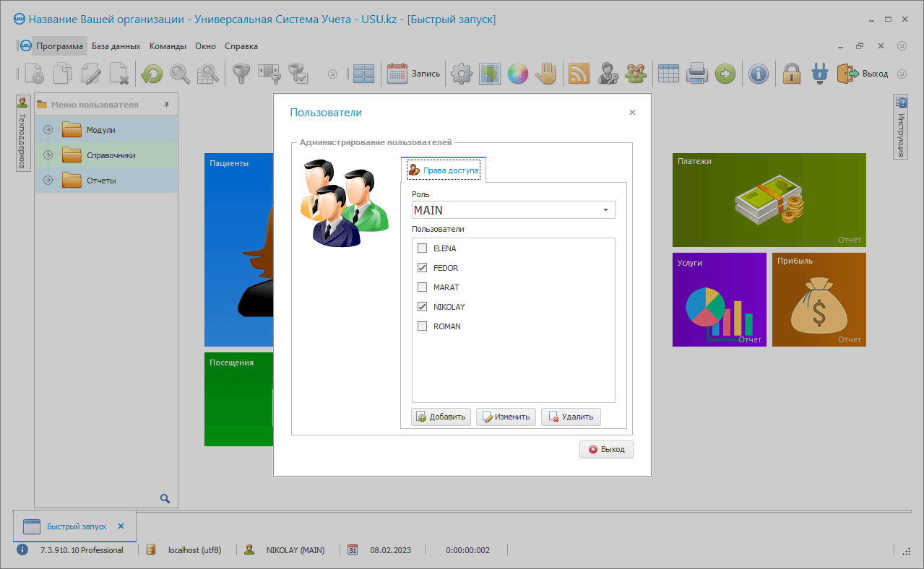Click the padlock lock icon

[793, 74]
